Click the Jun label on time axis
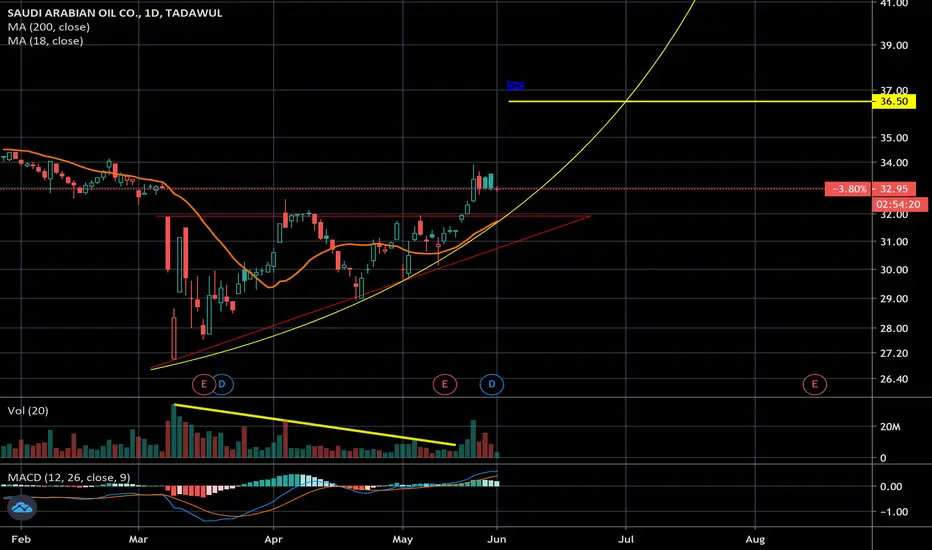Screen dimensions: 932x550 (496, 540)
